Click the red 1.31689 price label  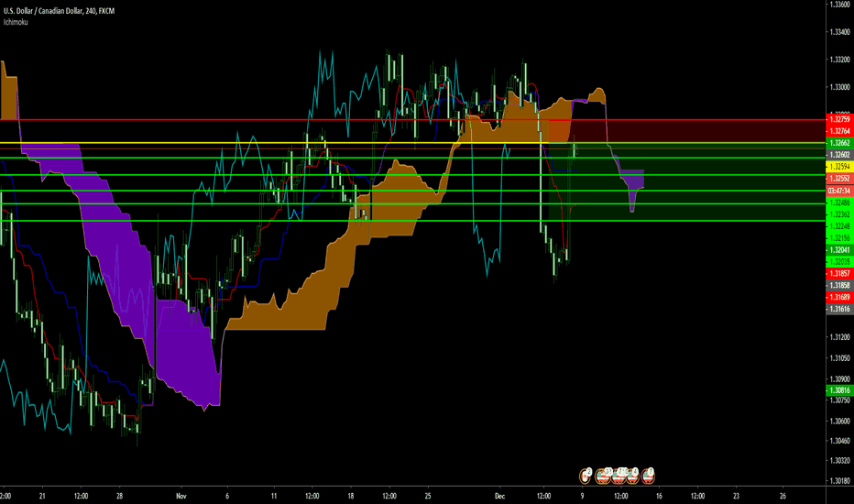pyautogui.click(x=838, y=297)
